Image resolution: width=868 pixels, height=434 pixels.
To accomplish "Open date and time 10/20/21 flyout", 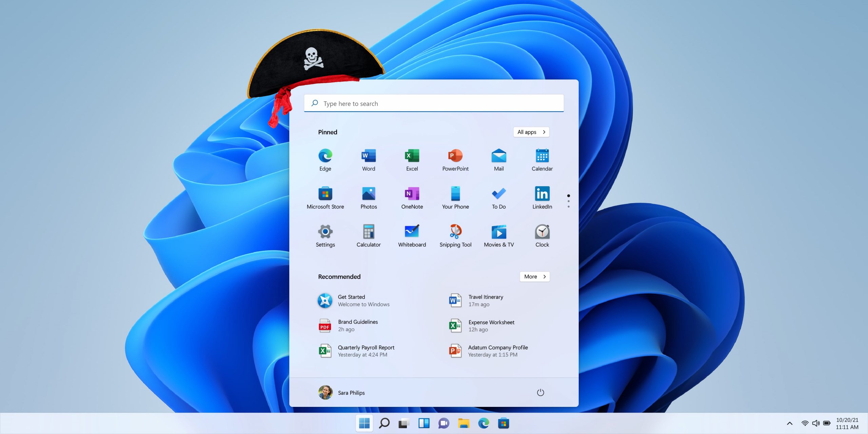I will 847,423.
